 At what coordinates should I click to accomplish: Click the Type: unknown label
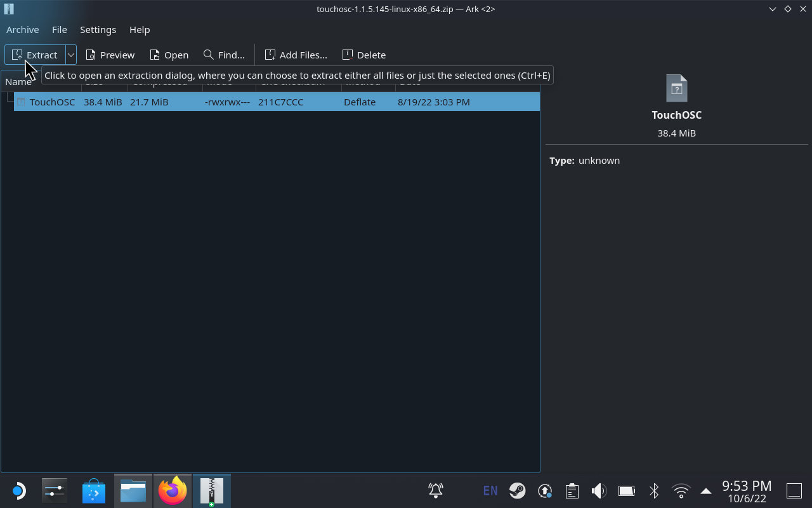click(x=585, y=160)
